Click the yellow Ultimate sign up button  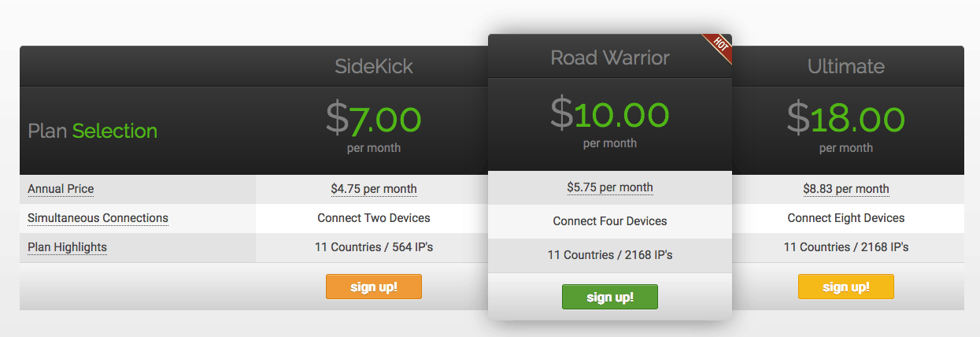tap(846, 287)
